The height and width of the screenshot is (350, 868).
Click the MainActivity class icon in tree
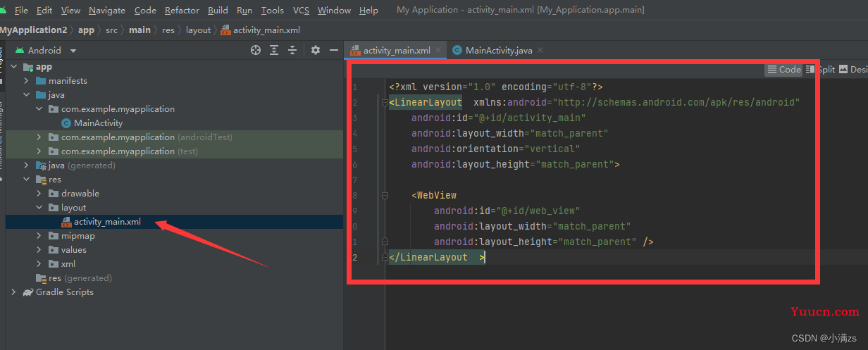coord(67,123)
